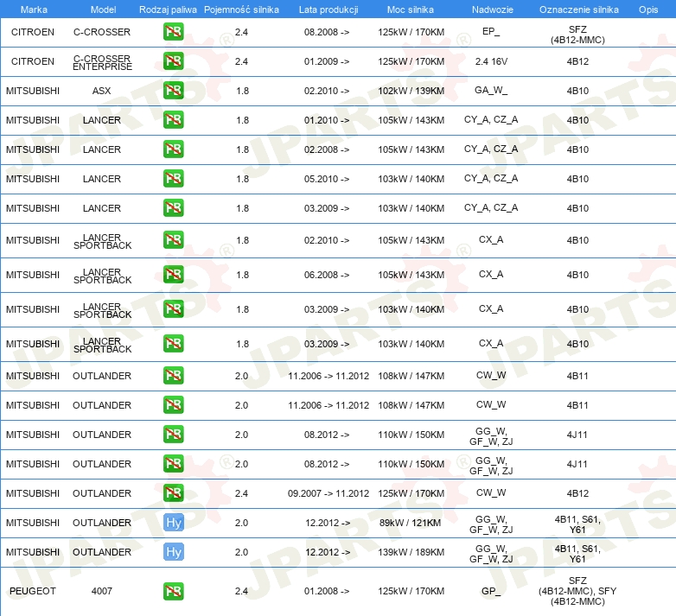
Task: Click the Oznaczenie silnika column header
Action: [578, 10]
